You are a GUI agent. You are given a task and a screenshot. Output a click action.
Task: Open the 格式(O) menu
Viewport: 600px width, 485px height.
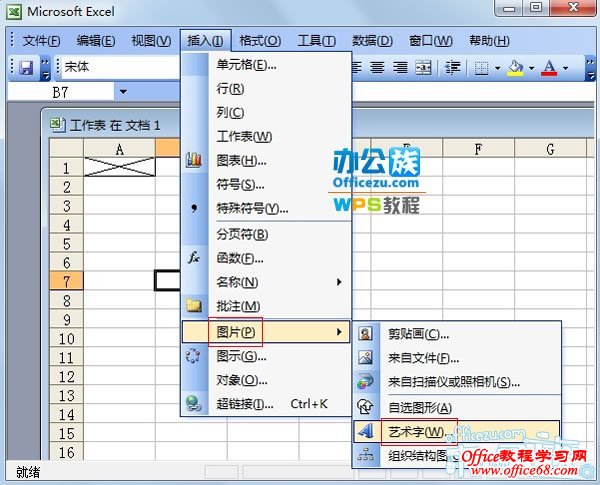click(x=260, y=41)
